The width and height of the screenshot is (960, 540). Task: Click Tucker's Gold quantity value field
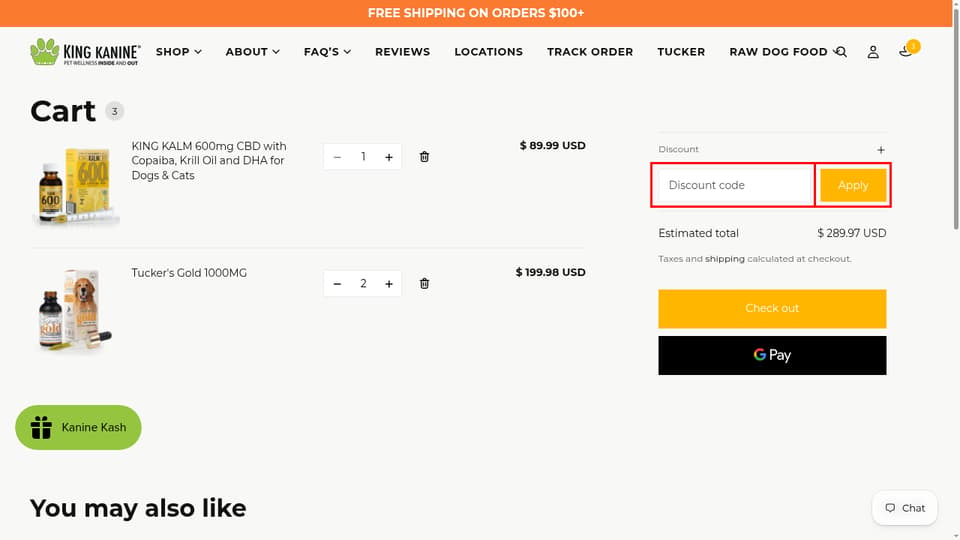pyautogui.click(x=363, y=283)
